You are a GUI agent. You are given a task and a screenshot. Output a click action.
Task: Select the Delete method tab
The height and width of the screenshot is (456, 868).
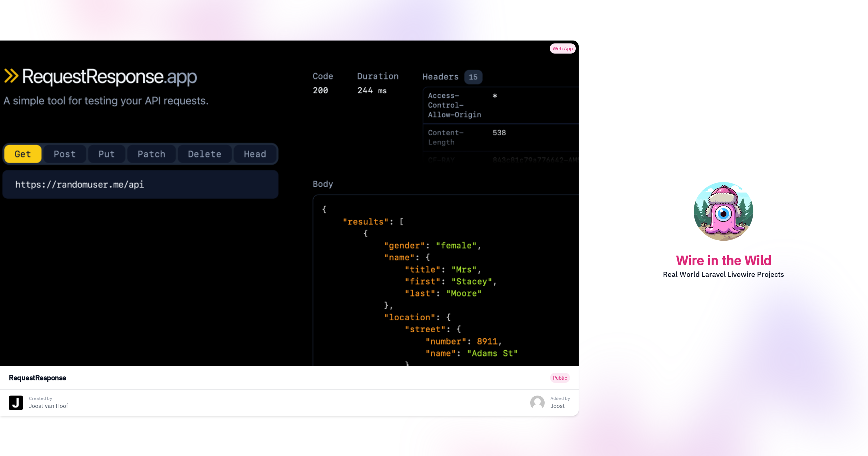(x=205, y=154)
